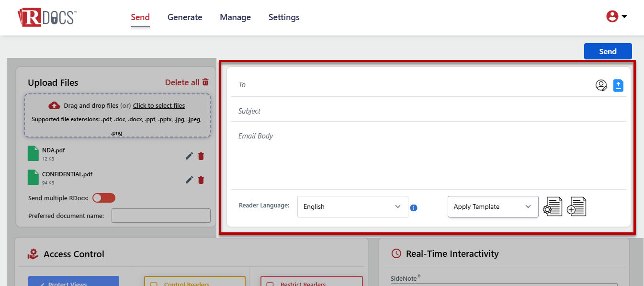Click the blue upload recipients file icon
Screen dimensions: 644x286
(x=618, y=85)
